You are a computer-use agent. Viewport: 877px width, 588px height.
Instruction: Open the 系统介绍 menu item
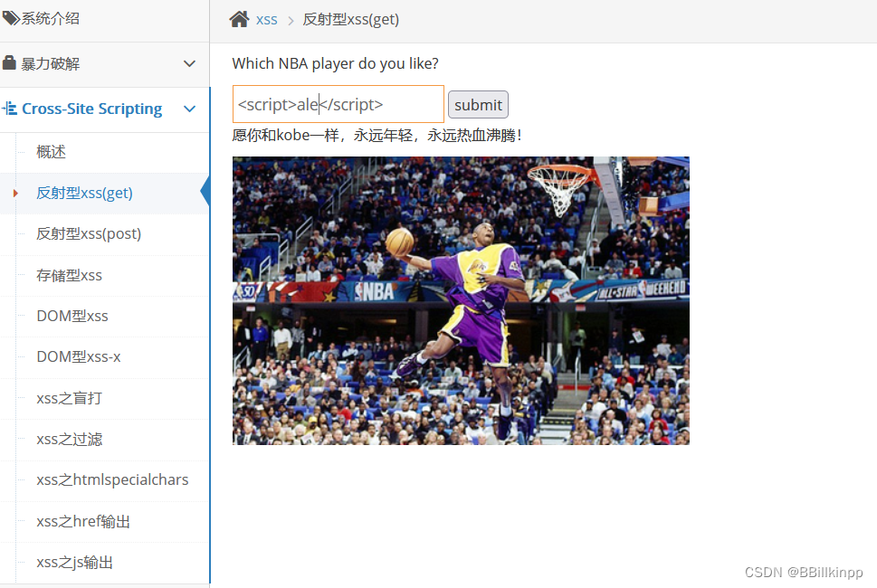coord(105,19)
